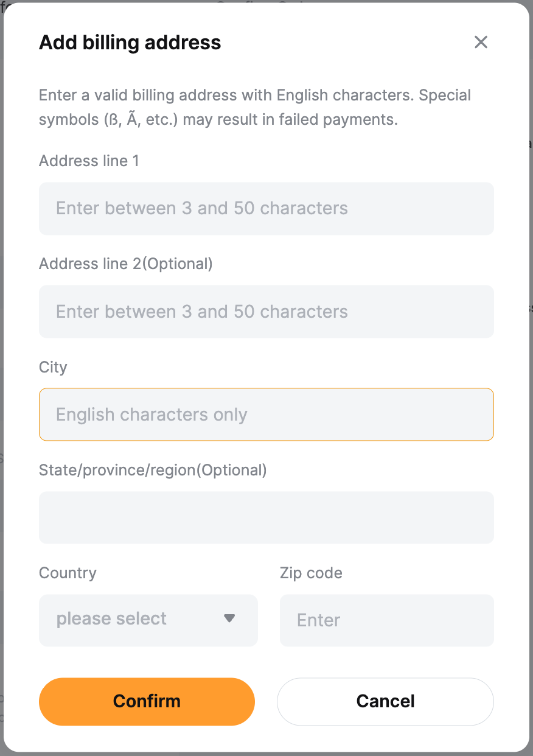Close the Add billing address dialog
The image size is (533, 756).
(x=481, y=42)
